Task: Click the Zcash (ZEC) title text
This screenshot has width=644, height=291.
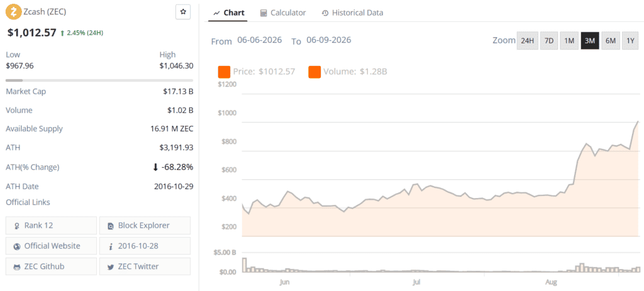Action: 45,12
